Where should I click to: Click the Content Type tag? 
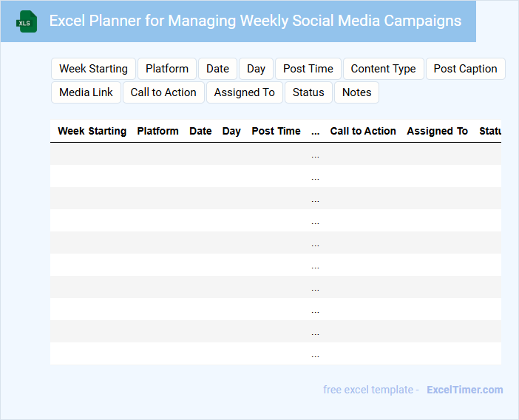click(383, 69)
